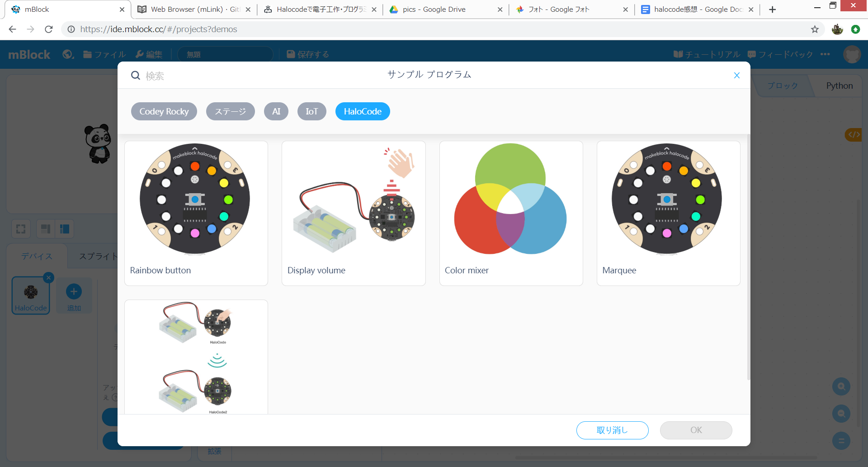Open the Color mixer sample project
The image size is (868, 467).
[511, 213]
